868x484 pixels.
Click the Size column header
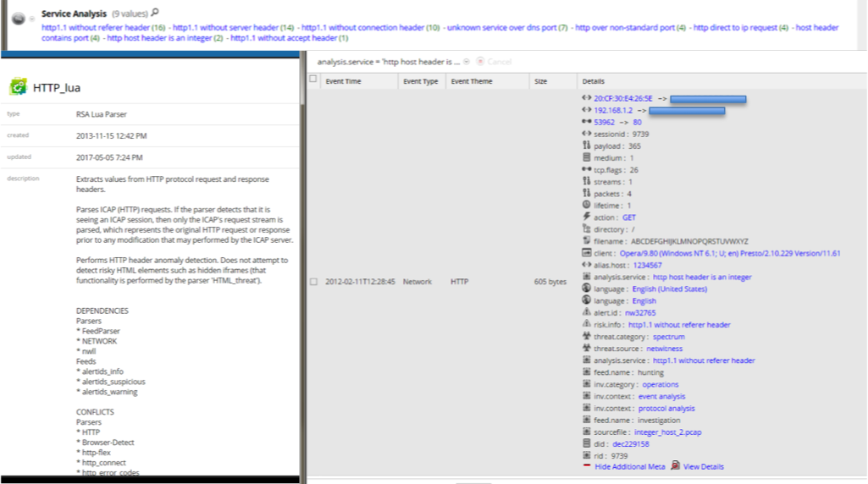[x=540, y=81]
